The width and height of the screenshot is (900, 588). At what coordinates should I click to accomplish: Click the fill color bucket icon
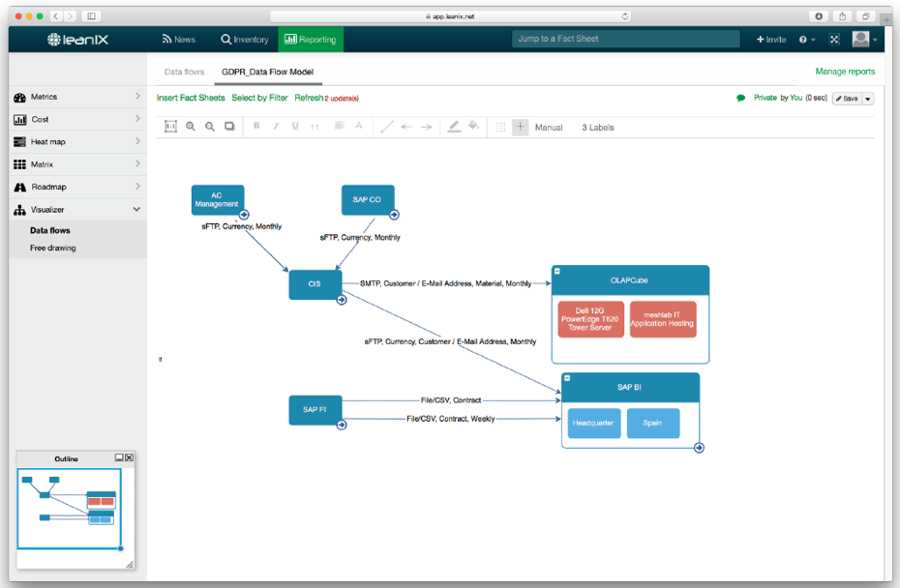[473, 127]
